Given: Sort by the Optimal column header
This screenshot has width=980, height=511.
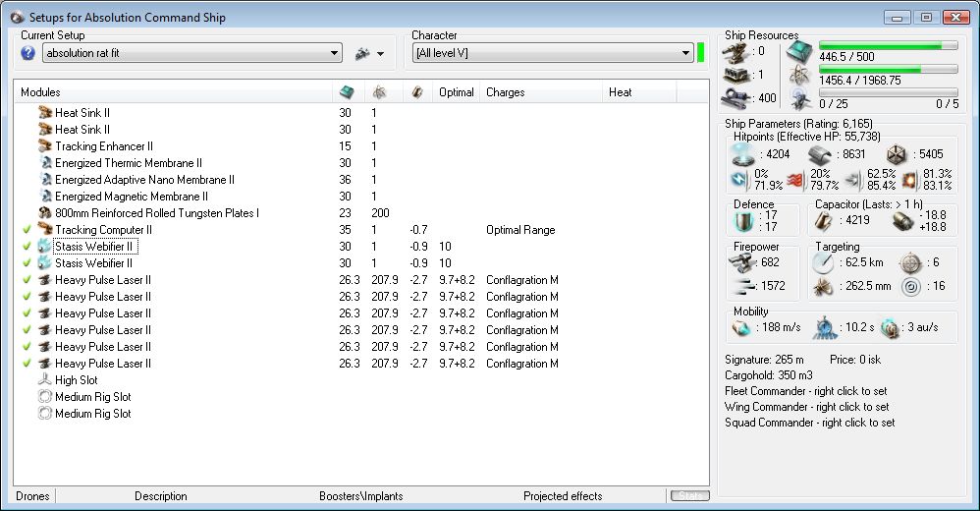Looking at the screenshot, I should click(457, 92).
